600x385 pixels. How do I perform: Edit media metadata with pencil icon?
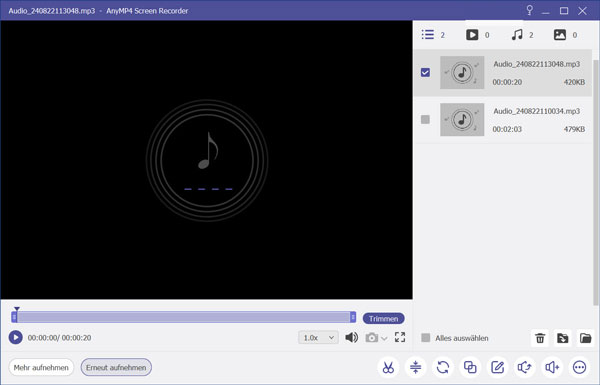497,367
